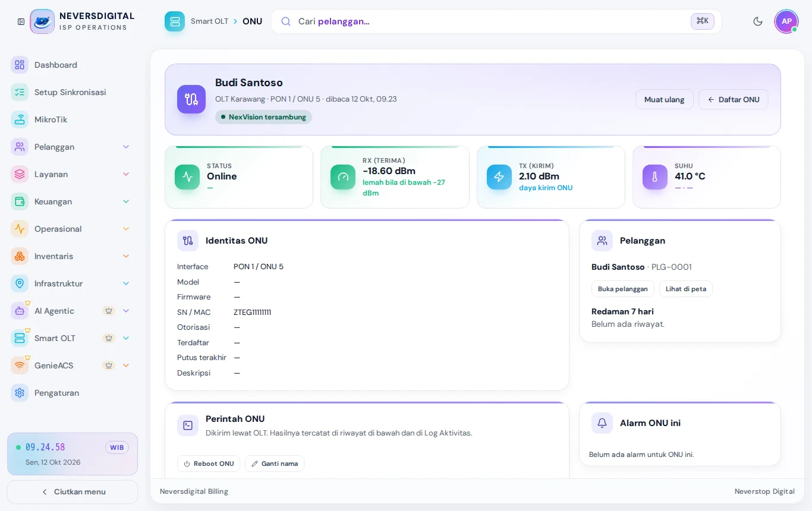812x511 pixels.
Task: Open the Dashboard menu item
Action: [x=73, y=65]
